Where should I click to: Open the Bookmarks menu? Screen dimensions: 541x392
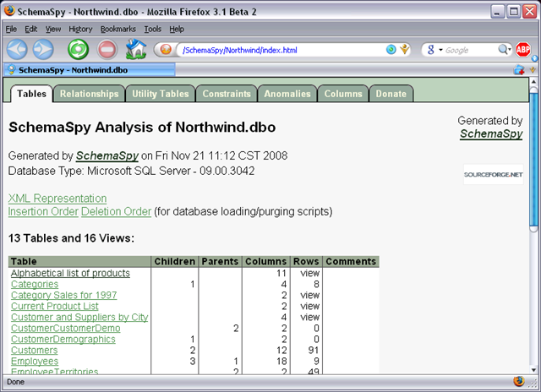point(118,30)
